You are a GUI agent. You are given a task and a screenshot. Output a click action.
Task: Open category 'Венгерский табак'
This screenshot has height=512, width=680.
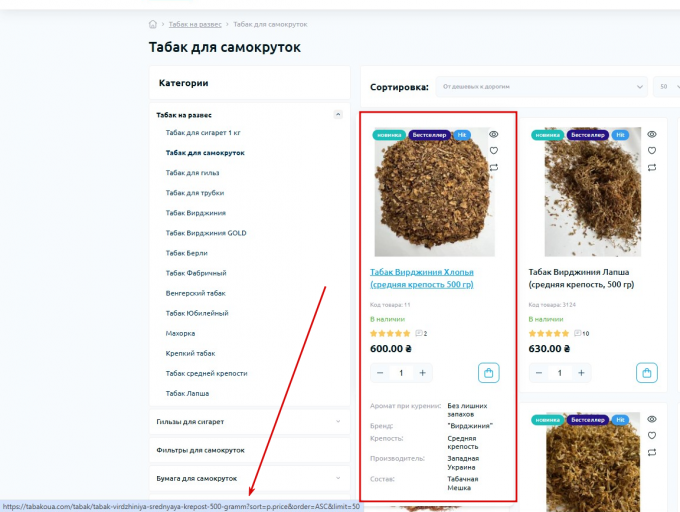(x=195, y=293)
